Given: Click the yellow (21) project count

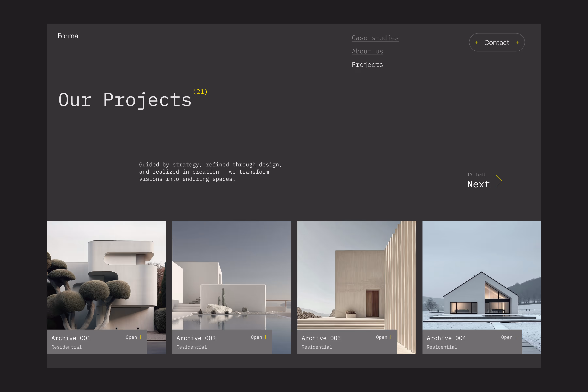Looking at the screenshot, I should 200,92.
